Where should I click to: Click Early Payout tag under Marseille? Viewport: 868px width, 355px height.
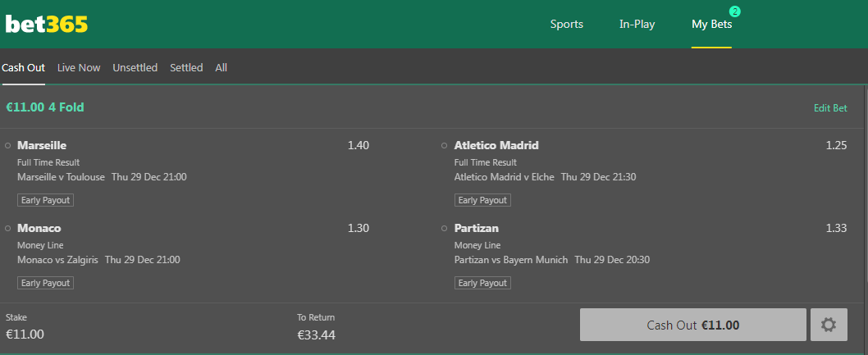45,200
